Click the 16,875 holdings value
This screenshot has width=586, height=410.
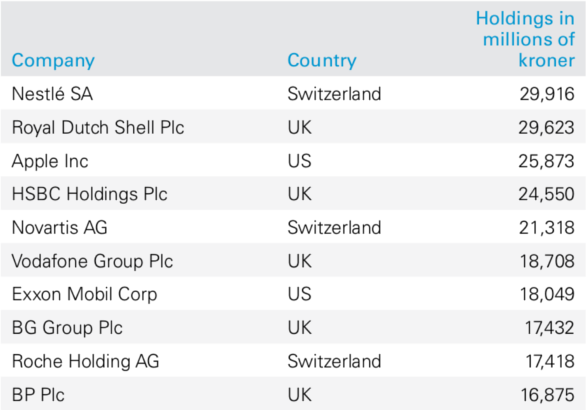(548, 395)
